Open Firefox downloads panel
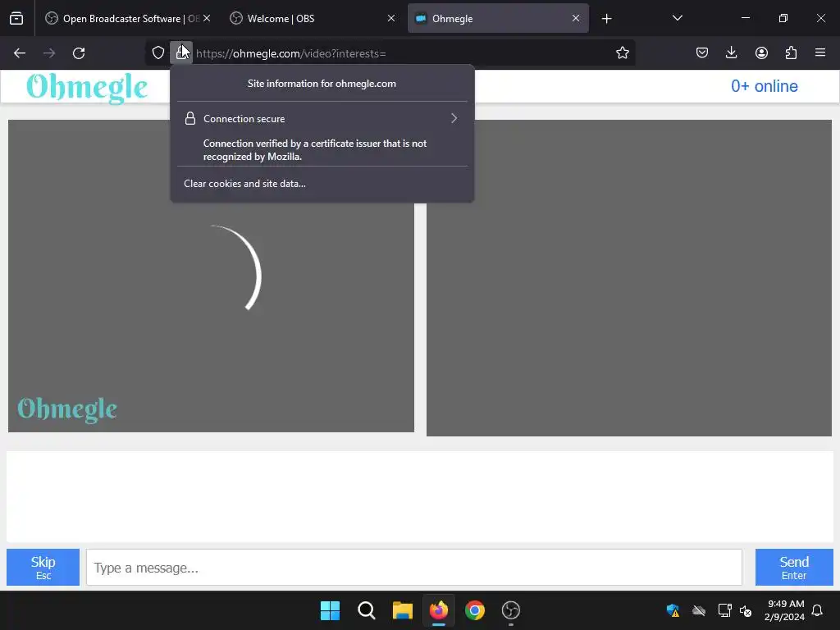The height and width of the screenshot is (630, 840). pyautogui.click(x=731, y=53)
